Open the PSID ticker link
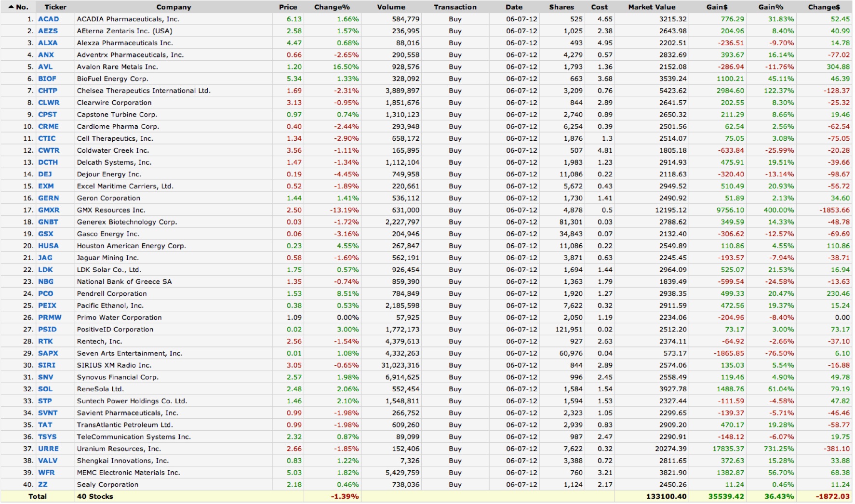The width and height of the screenshot is (855, 504). point(47,330)
